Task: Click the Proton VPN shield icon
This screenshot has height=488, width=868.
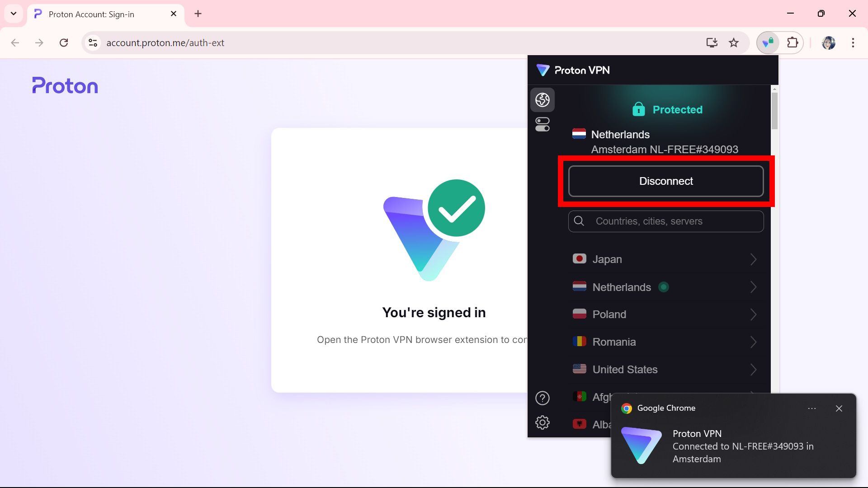Action: click(x=768, y=42)
